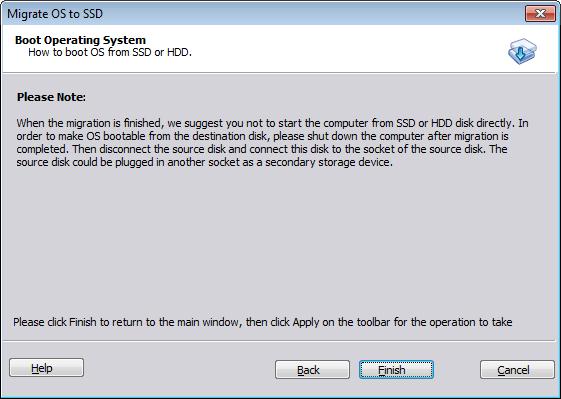This screenshot has height=399, width=561.
Task: Click the word 'toolbar' in bottom instruction
Action: tap(373, 322)
